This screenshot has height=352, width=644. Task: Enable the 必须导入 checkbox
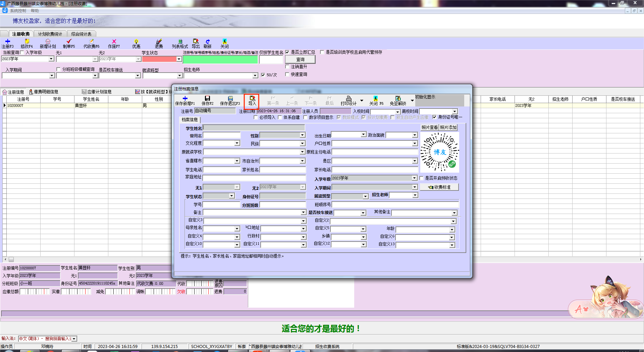coord(256,118)
